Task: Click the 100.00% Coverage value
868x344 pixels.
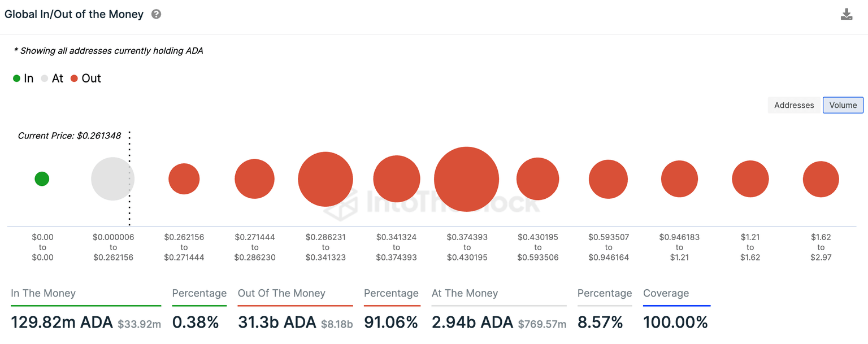Action: tap(676, 322)
